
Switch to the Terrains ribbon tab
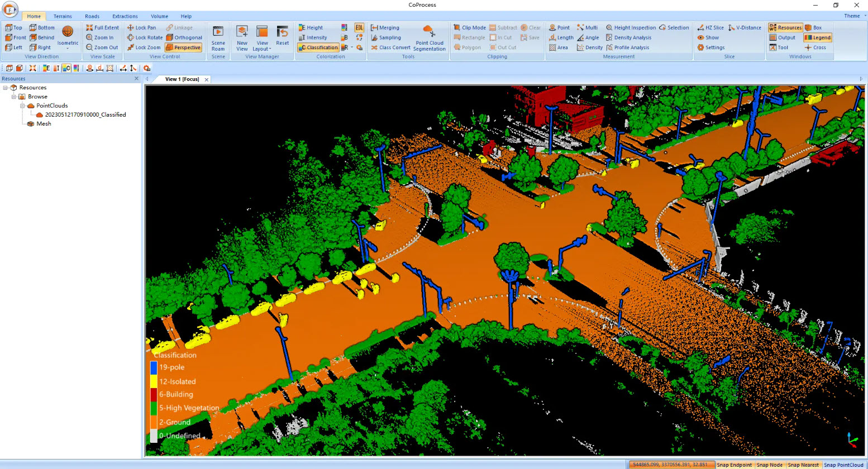click(63, 16)
